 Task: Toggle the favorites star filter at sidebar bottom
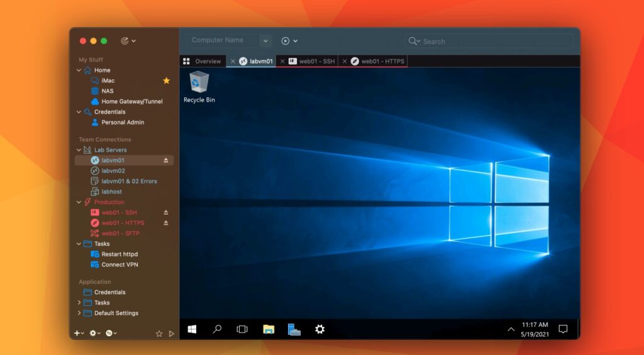[x=159, y=334]
